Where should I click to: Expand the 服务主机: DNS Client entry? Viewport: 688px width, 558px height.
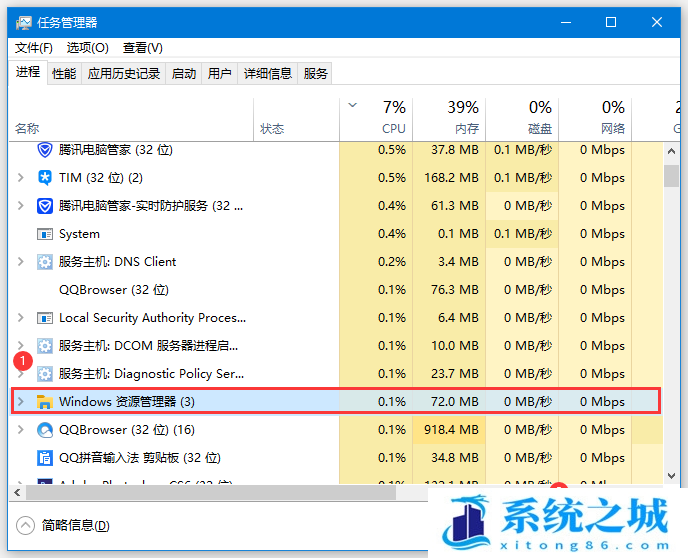coord(21,262)
